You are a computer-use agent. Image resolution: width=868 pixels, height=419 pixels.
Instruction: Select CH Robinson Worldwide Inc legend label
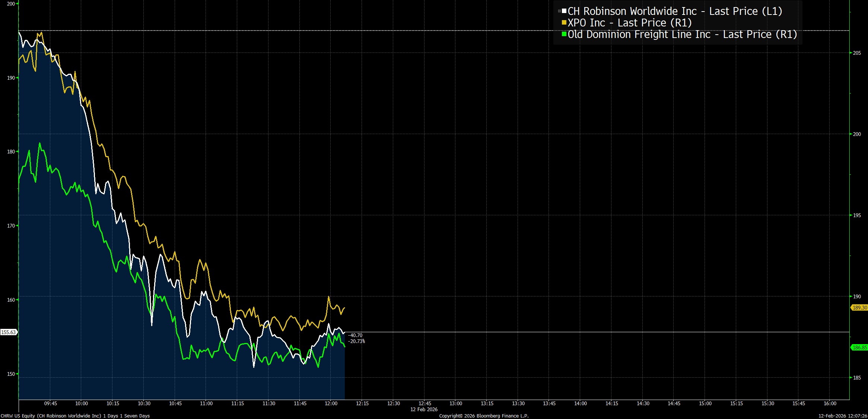click(675, 11)
